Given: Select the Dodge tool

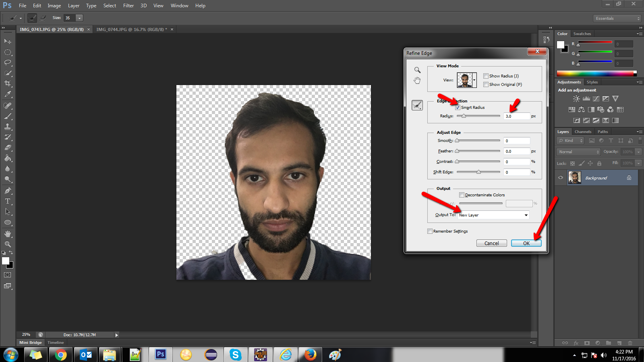Looking at the screenshot, I should point(8,179).
